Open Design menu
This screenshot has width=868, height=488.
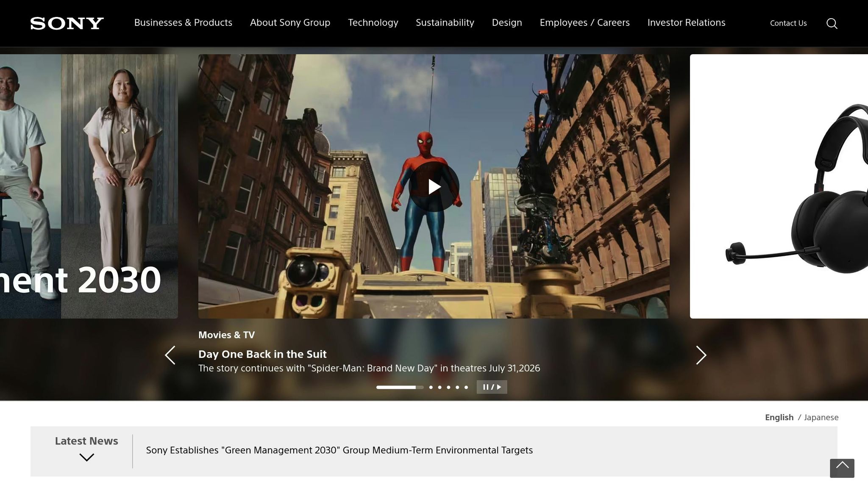tap(507, 22)
